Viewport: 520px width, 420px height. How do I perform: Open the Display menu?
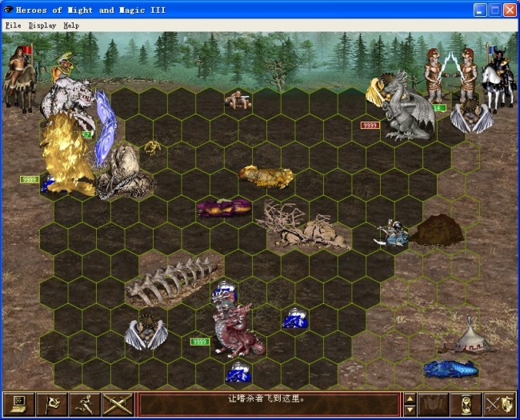pos(42,26)
